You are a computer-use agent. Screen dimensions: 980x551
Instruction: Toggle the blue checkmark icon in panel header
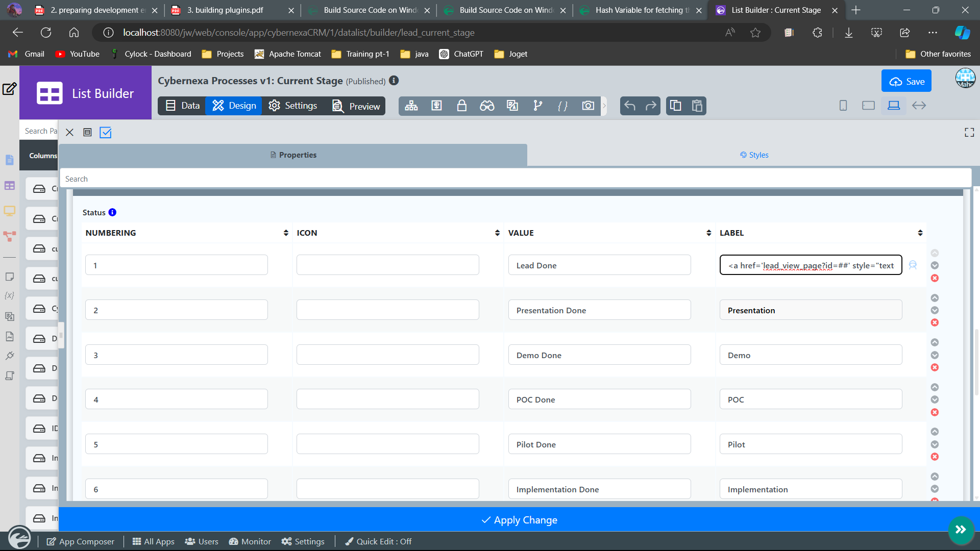tap(106, 133)
